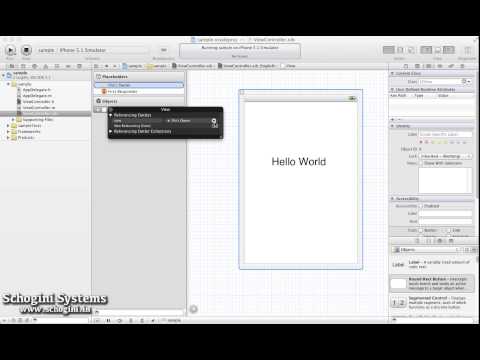Show the Identity inspector tab
This screenshot has height=360, width=480.
tap(428, 66)
